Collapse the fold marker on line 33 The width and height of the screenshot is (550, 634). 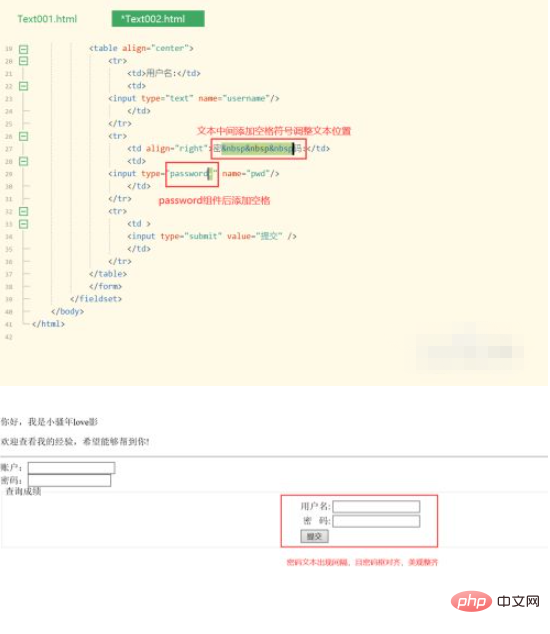[24, 224]
